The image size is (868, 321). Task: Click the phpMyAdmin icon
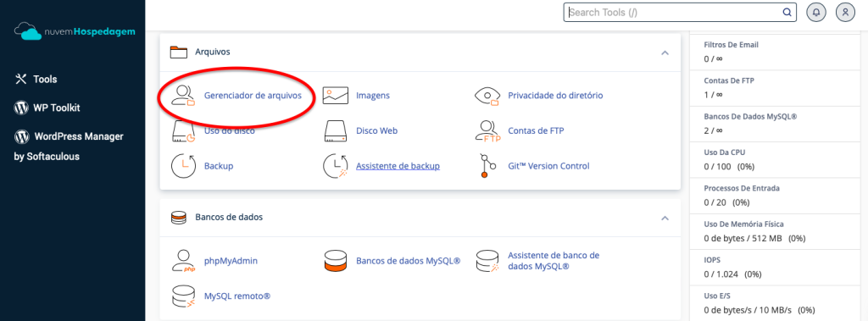pos(183,261)
